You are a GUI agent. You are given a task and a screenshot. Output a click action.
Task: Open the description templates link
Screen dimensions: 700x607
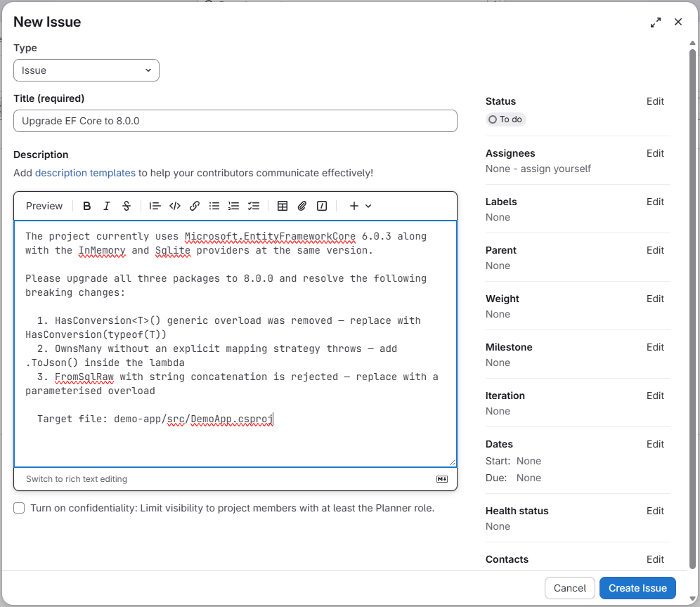pyautogui.click(x=85, y=173)
